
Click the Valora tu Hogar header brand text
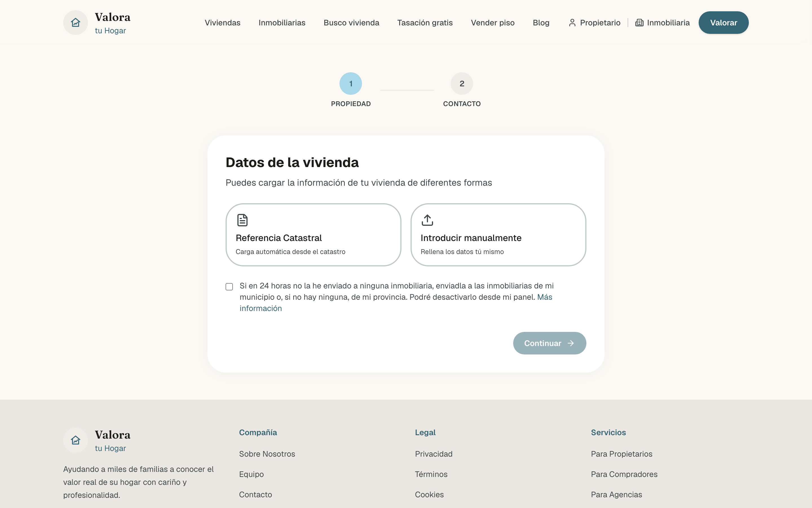(x=112, y=23)
